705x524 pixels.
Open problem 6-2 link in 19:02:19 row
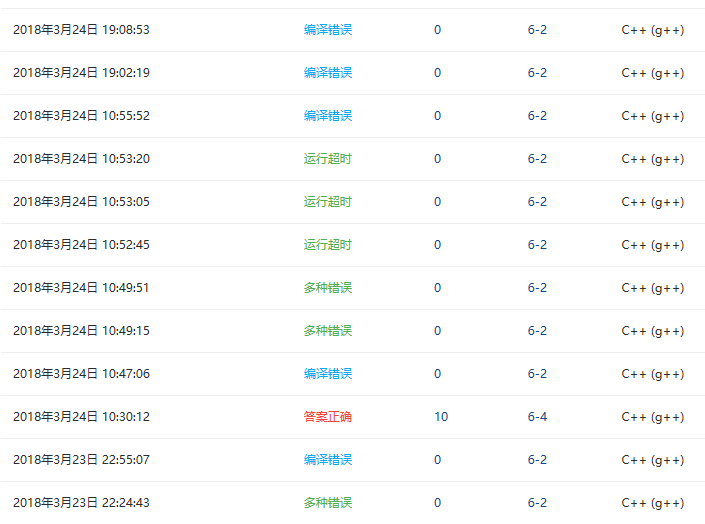537,73
